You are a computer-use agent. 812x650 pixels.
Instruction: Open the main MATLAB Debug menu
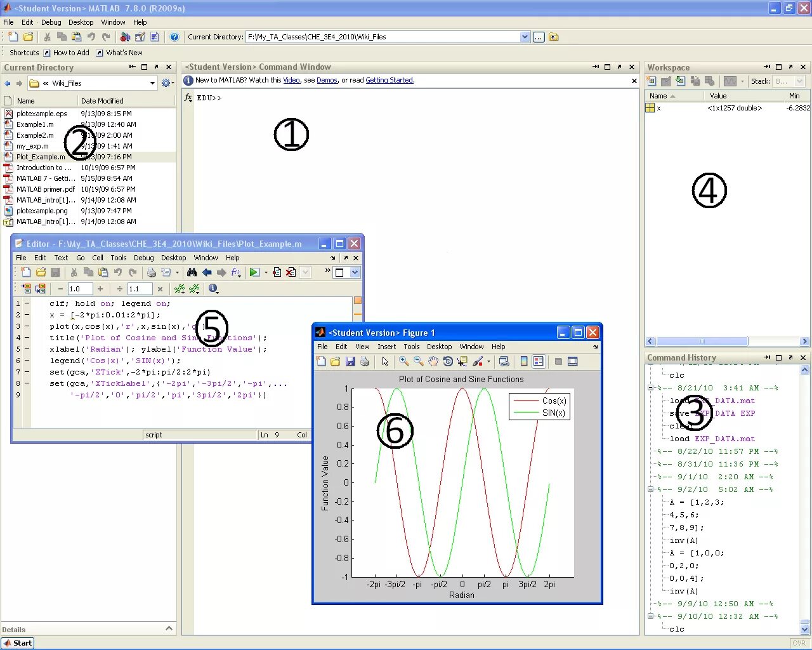[51, 22]
